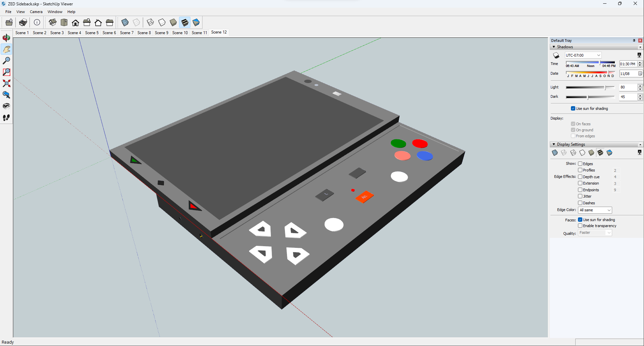
Task: Open the Scene 10 tab
Action: tap(180, 33)
